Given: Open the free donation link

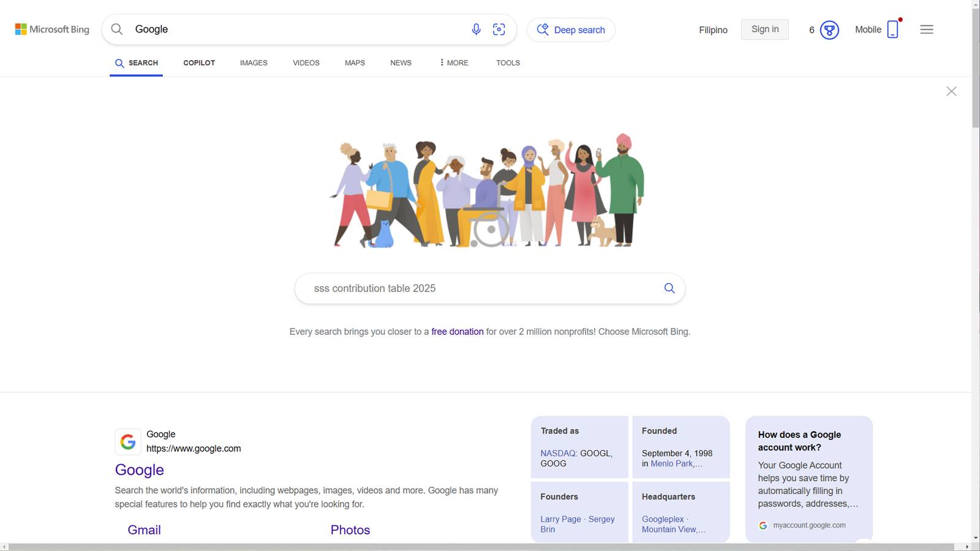Looking at the screenshot, I should [x=457, y=331].
